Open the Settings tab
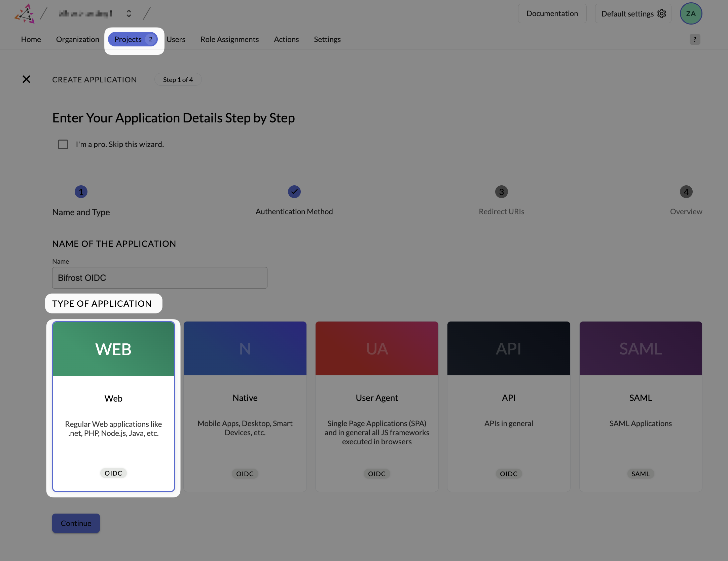This screenshot has height=561, width=728. click(x=327, y=39)
